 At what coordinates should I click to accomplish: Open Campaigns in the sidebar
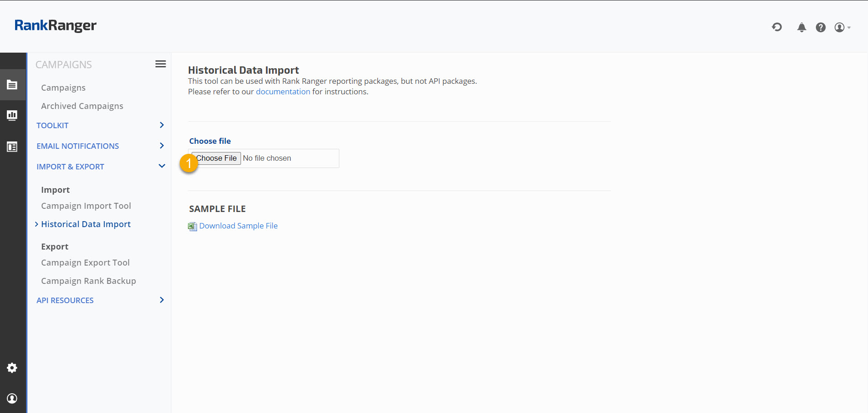(63, 88)
